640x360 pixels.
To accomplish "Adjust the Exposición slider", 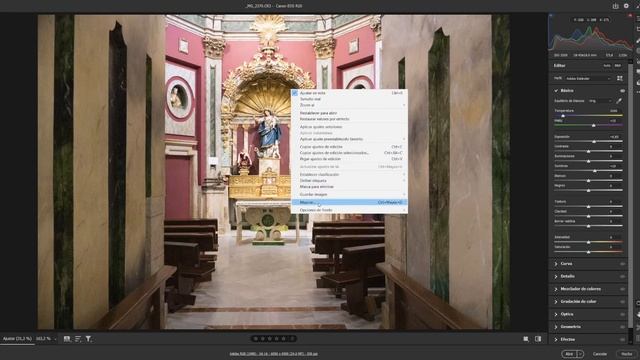I will coord(588,141).
